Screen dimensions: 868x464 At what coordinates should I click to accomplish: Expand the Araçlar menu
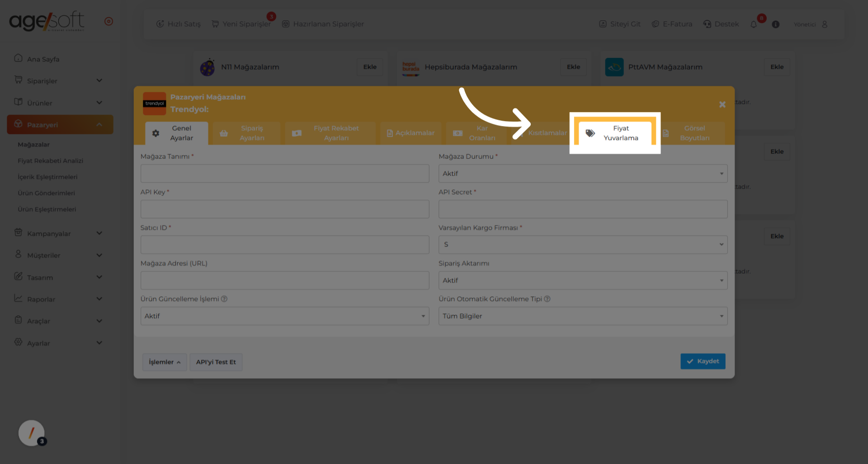(x=60, y=321)
